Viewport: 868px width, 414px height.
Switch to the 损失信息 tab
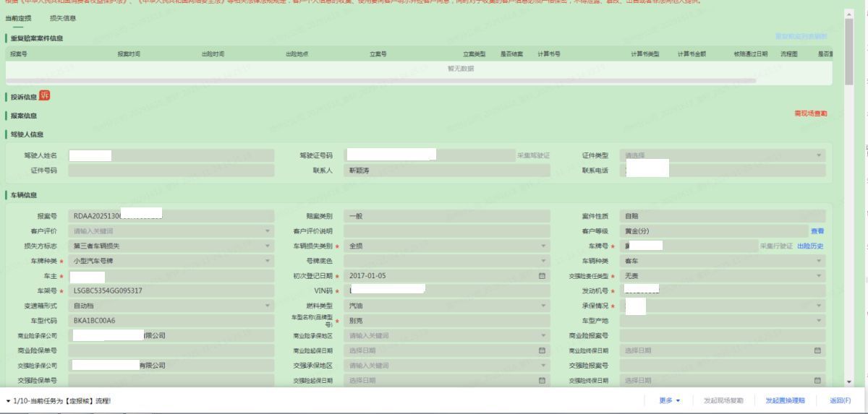click(x=63, y=18)
